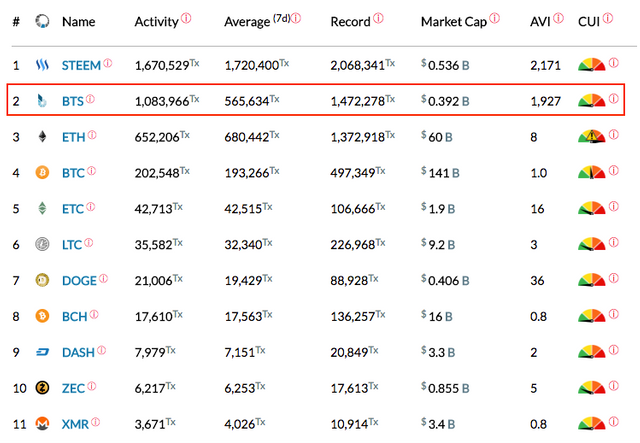Click the circular logo icon in header row
The width and height of the screenshot is (640, 443).
[x=42, y=21]
